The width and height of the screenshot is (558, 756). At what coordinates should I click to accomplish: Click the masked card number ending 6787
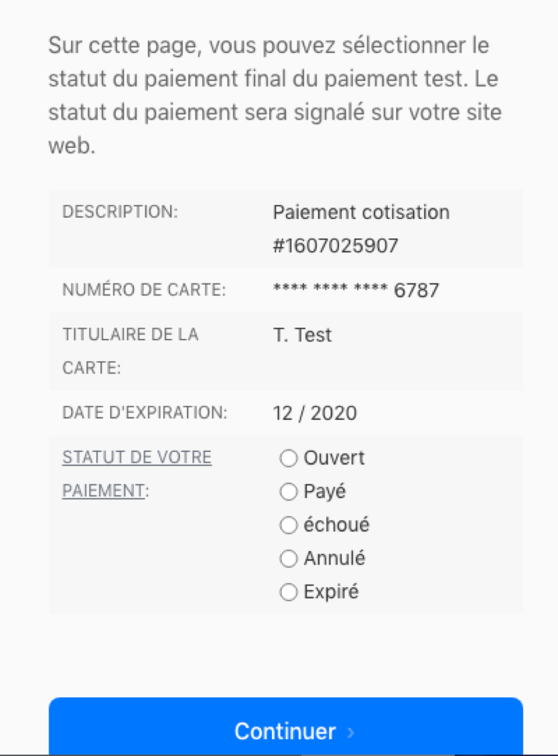[x=356, y=290]
